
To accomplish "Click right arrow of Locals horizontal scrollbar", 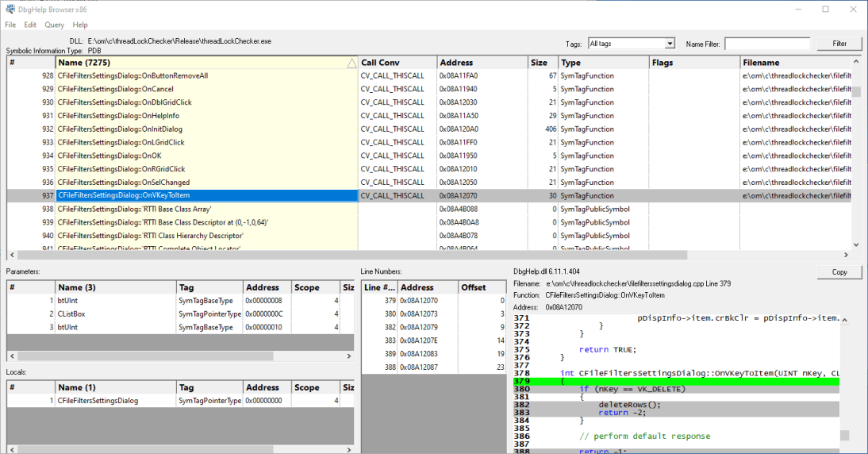I will [349, 449].
